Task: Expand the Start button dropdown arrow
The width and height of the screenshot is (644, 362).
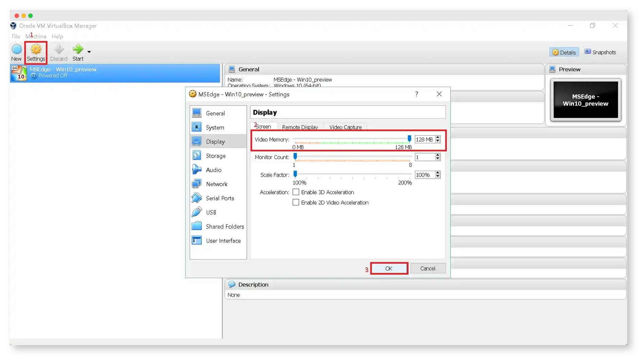Action: [89, 52]
